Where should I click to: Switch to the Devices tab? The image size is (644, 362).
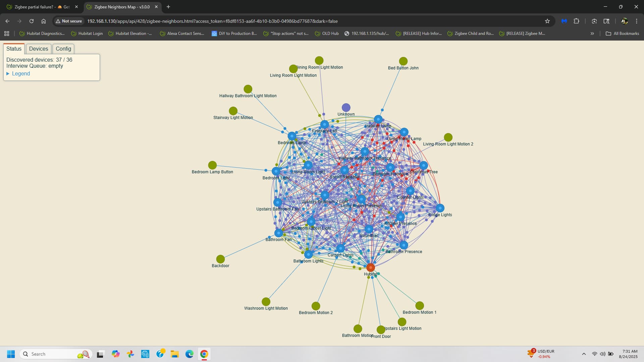[39, 49]
